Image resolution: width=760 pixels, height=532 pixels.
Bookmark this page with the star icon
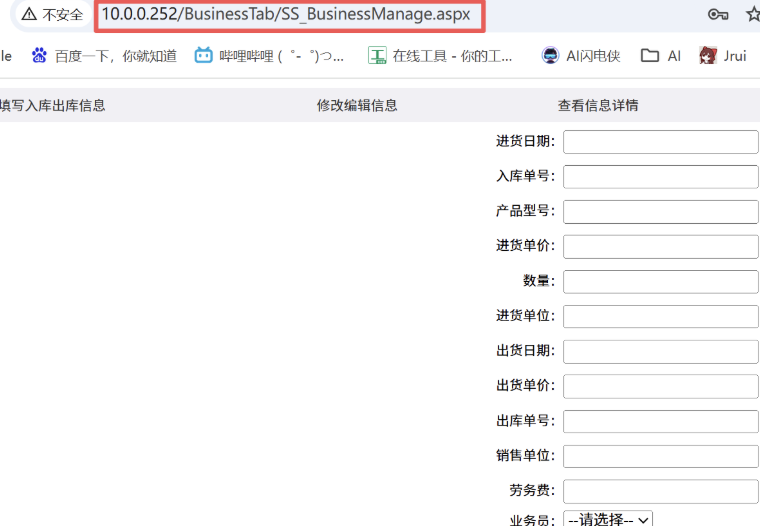[753, 15]
